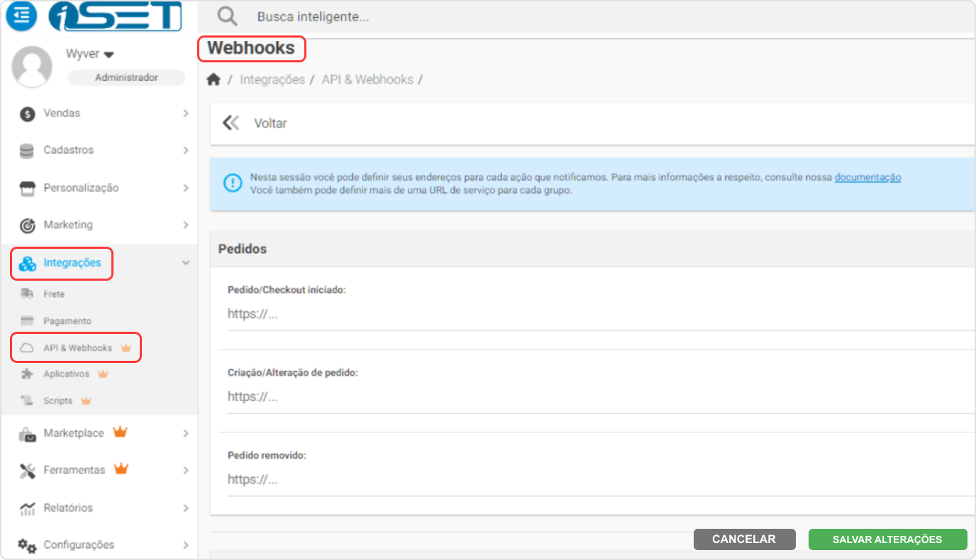Click the Vendas dollar icon

27,113
